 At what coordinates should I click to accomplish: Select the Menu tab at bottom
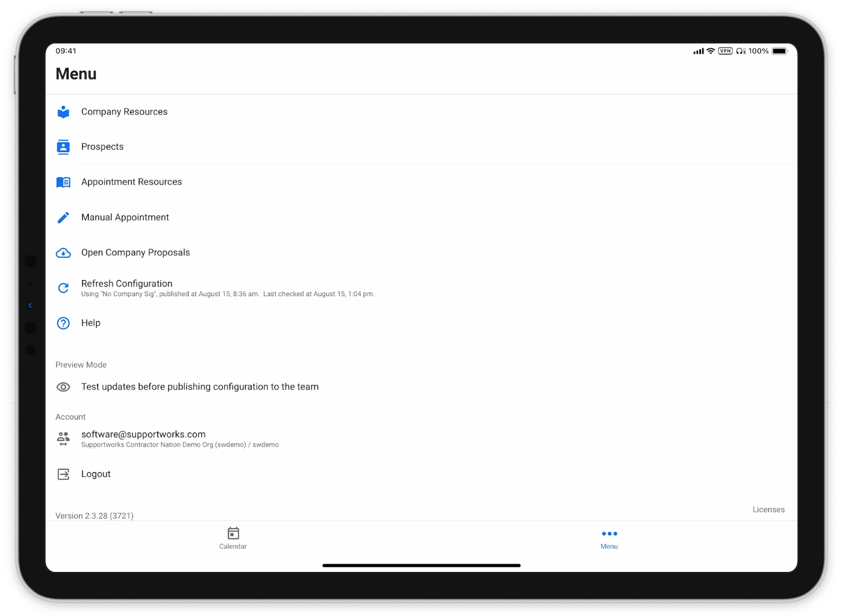[609, 538]
